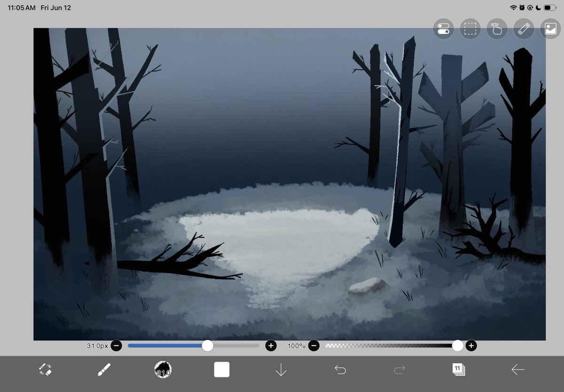Undo the last stroke
Image resolution: width=564 pixels, height=392 pixels.
click(x=340, y=370)
